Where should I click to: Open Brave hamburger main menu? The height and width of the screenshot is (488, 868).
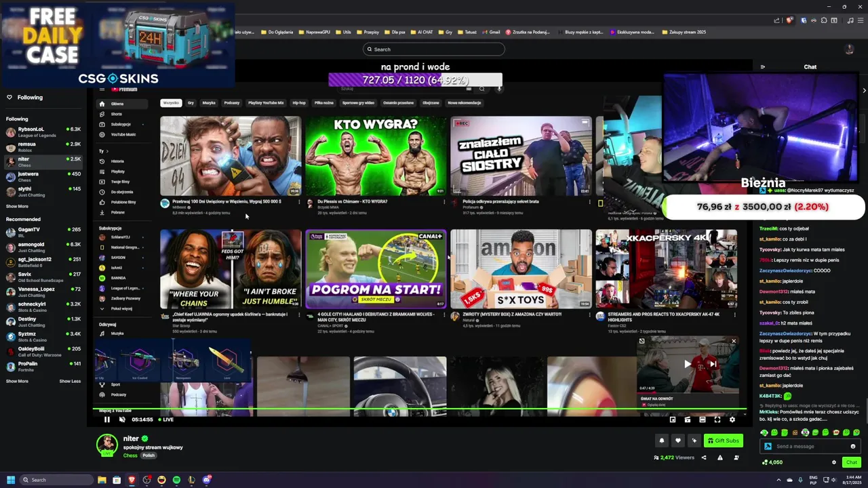click(x=861, y=20)
